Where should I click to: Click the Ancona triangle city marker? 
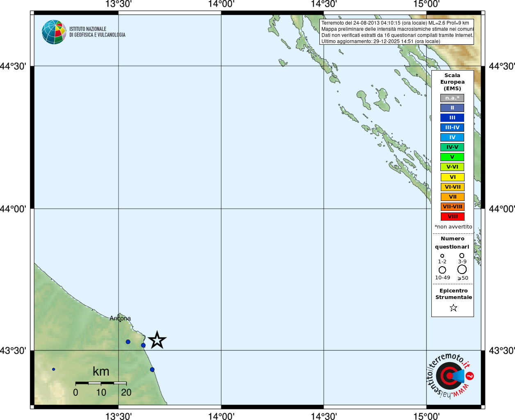tap(120, 321)
